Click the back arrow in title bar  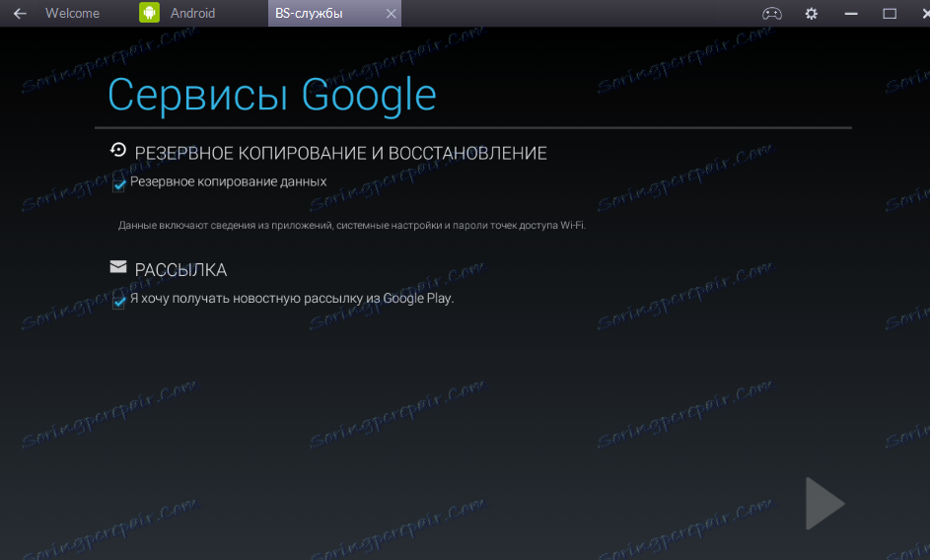(x=20, y=13)
